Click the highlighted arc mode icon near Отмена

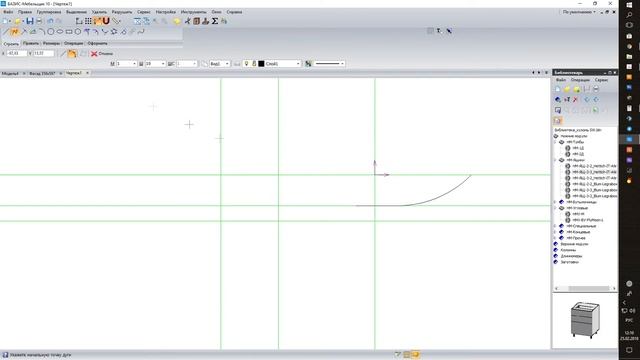(x=72, y=53)
